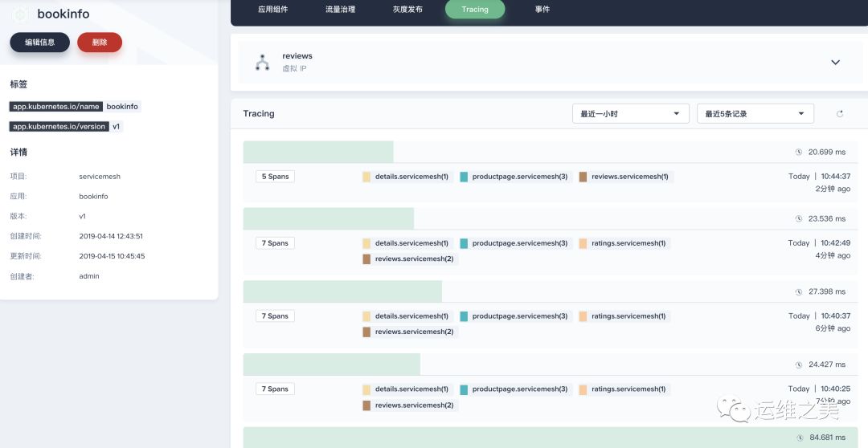This screenshot has height=448, width=868.
Task: Click reviews.servicemesh(1) tag in 10:44:37 trace
Action: pos(625,177)
